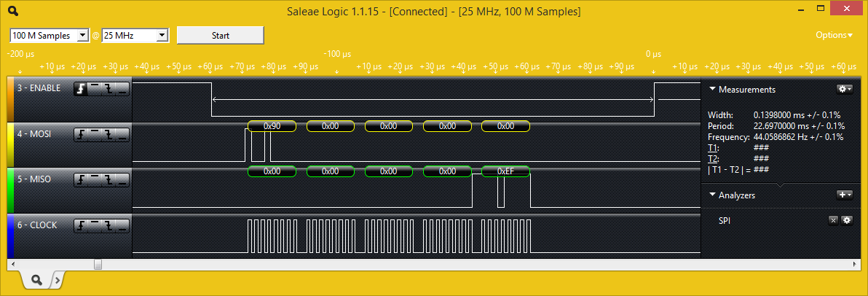Open the Options menu
This screenshot has height=296, width=868.
click(835, 35)
